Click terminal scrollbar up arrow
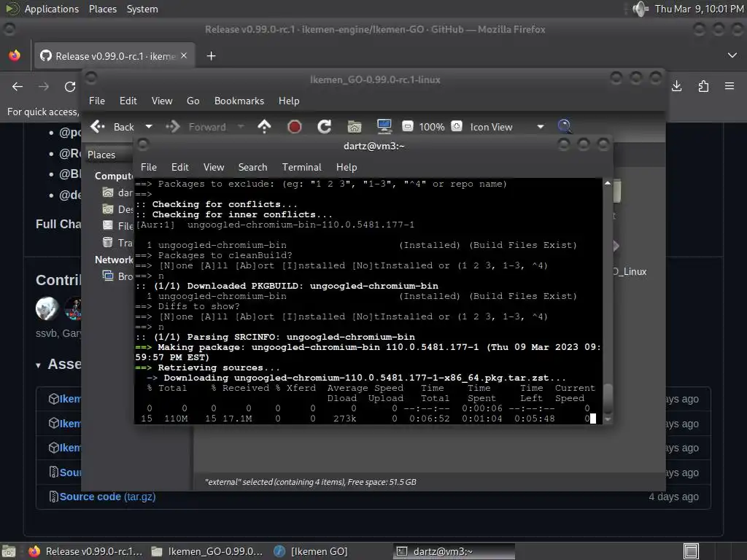 [608, 183]
